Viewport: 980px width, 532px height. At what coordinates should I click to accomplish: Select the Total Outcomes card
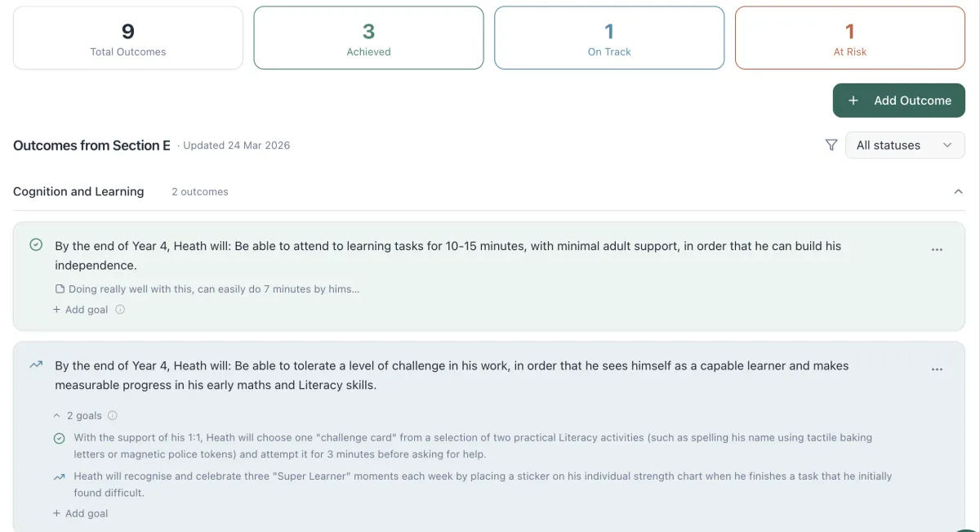pos(128,38)
